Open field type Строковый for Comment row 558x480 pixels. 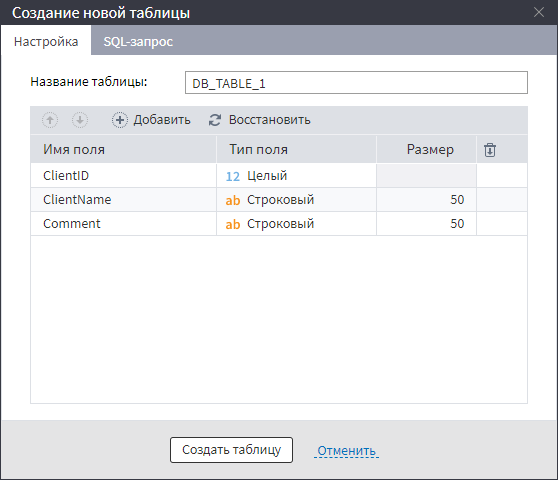296,224
